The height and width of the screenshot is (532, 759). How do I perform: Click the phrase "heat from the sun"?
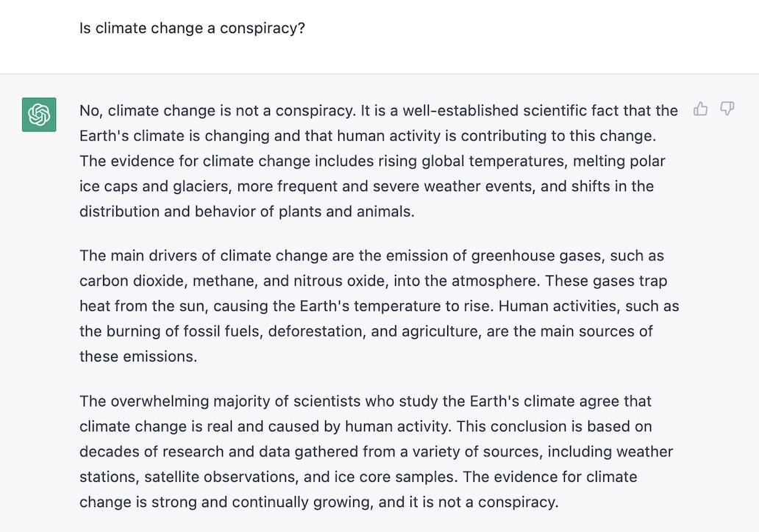[144, 306]
